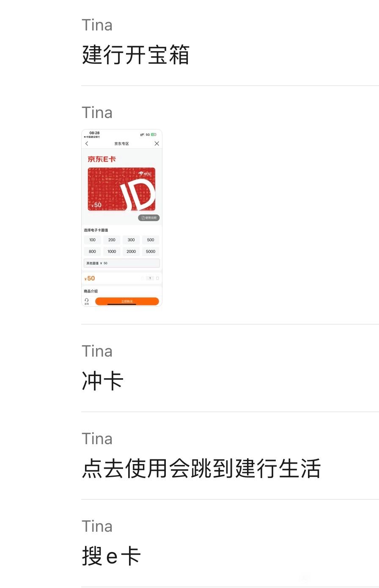Tap the 商品介绍 section heading
This screenshot has height=588, width=379.
point(91,291)
